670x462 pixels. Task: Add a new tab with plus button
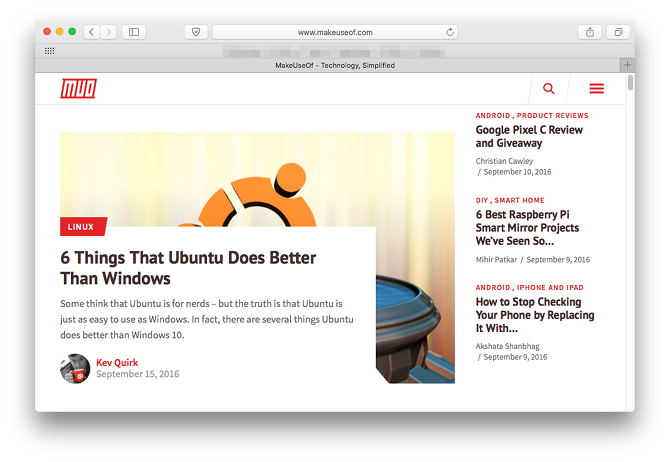627,65
